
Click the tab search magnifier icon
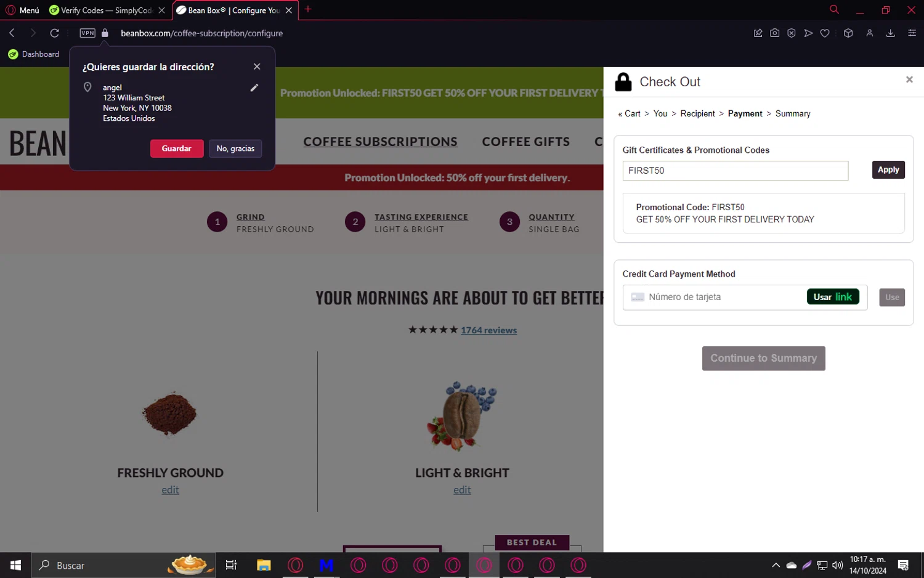834,9
